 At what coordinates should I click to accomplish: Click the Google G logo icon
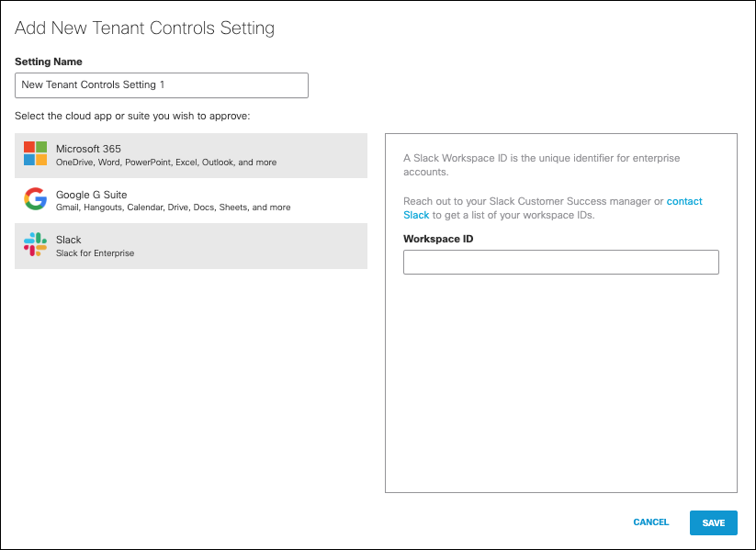coord(35,199)
